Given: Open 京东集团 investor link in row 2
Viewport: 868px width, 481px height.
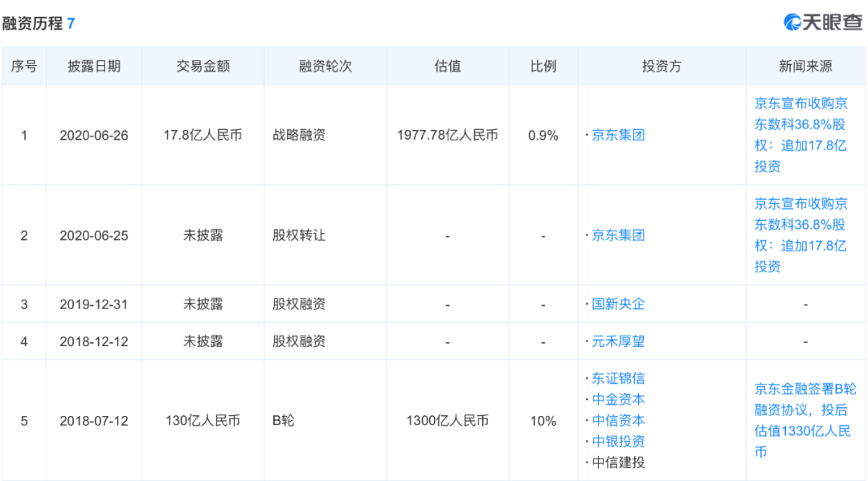Looking at the screenshot, I should (x=618, y=235).
